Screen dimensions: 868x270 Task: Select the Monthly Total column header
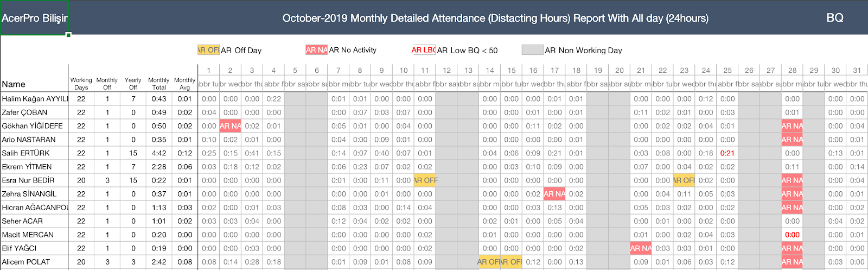pyautogui.click(x=159, y=84)
